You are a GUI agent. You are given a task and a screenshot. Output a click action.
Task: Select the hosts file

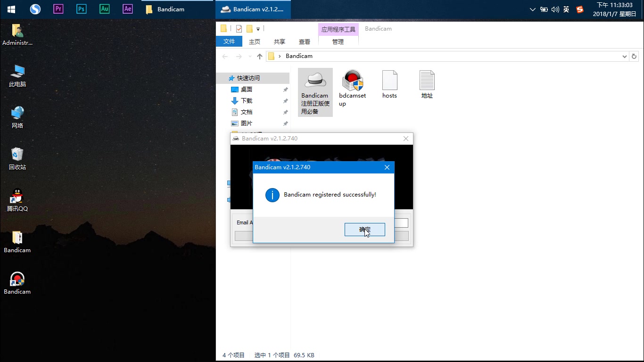(x=389, y=85)
